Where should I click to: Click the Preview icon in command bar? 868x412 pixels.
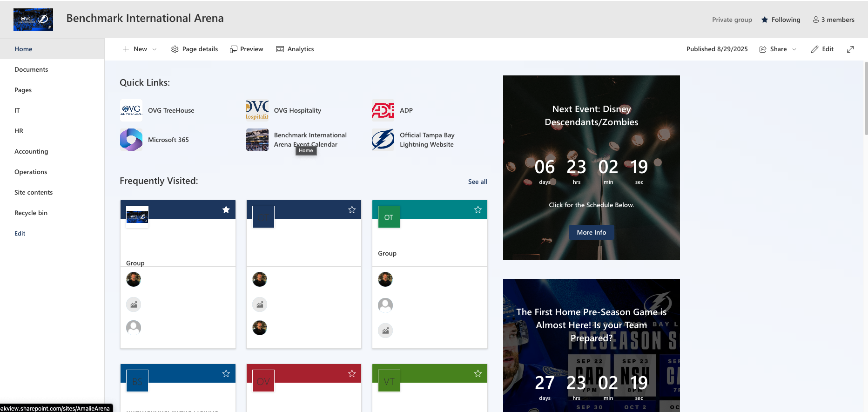(x=234, y=49)
